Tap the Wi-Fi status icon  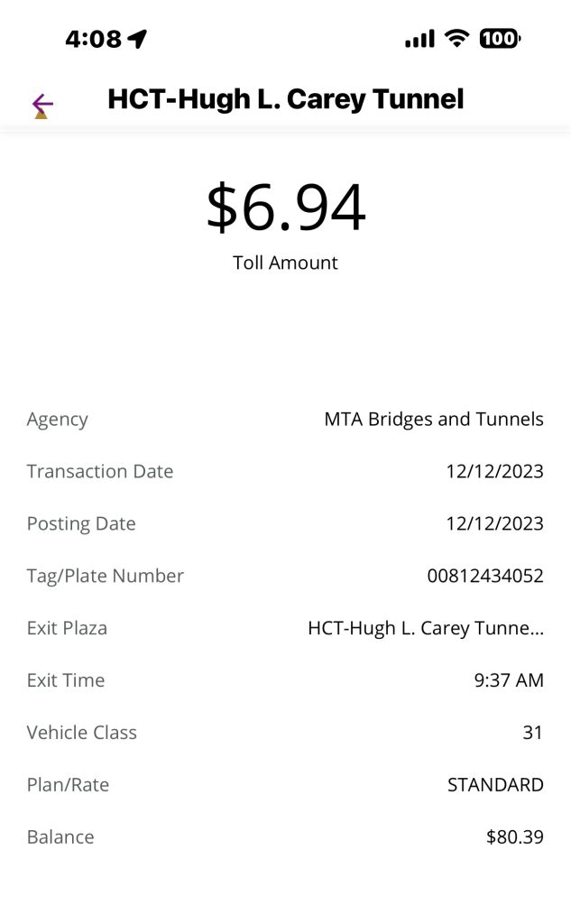click(x=457, y=39)
